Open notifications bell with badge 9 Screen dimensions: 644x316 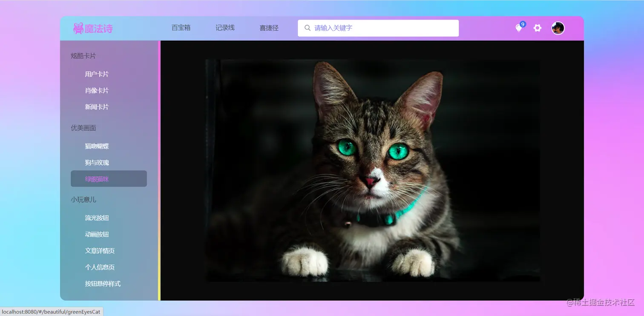[520, 27]
